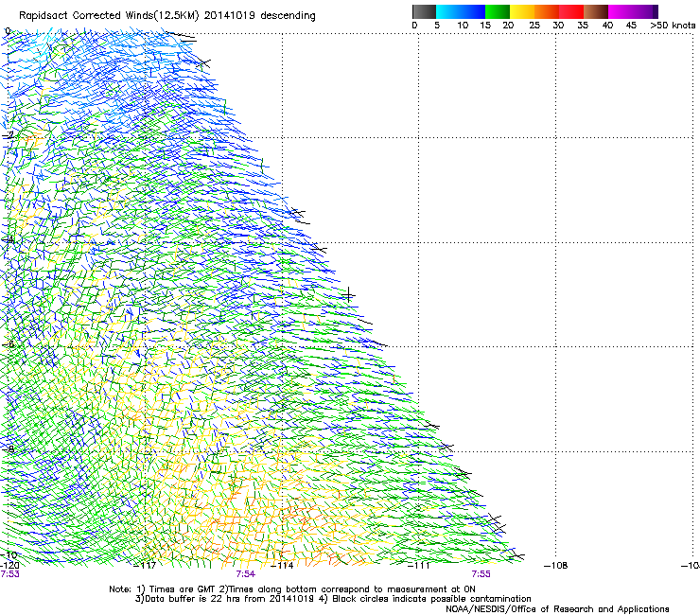Click the '-2' latitude axis label
The width and height of the screenshot is (700, 615).
(9, 135)
